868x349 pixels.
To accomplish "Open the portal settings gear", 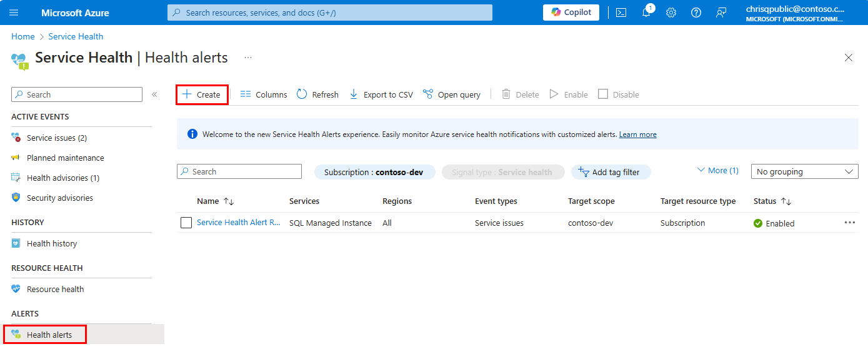I will pyautogui.click(x=671, y=13).
